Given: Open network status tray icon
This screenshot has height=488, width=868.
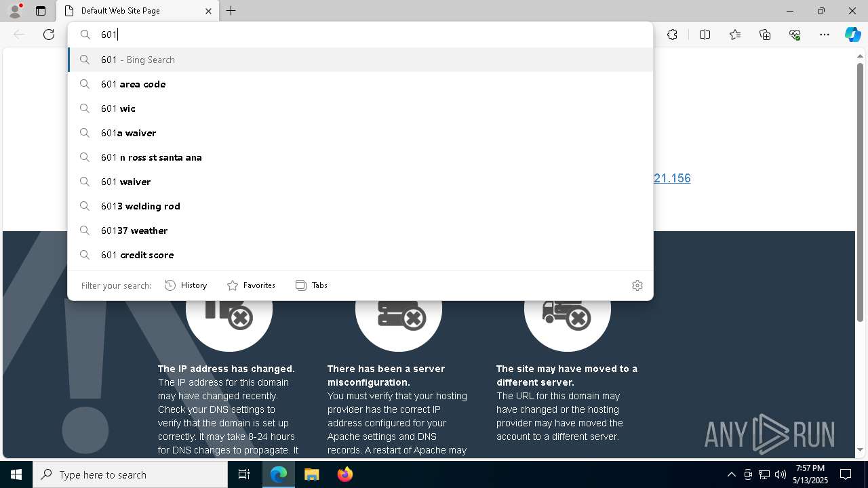Looking at the screenshot, I should click(764, 474).
